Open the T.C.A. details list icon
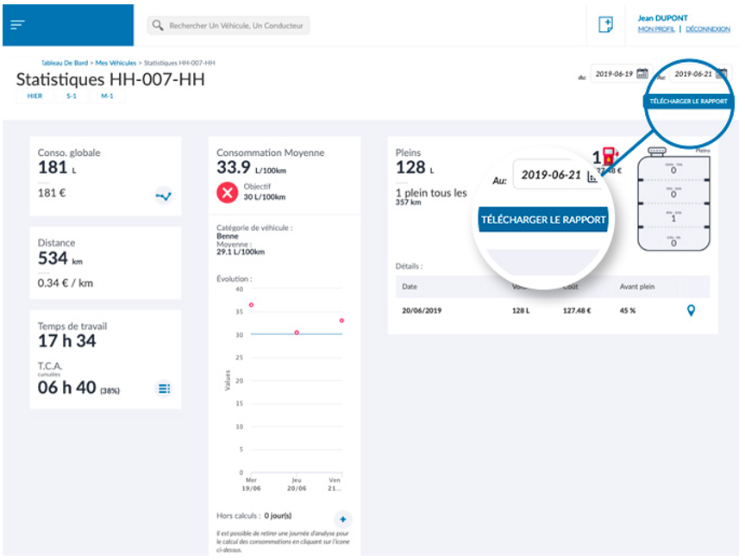 click(x=163, y=389)
